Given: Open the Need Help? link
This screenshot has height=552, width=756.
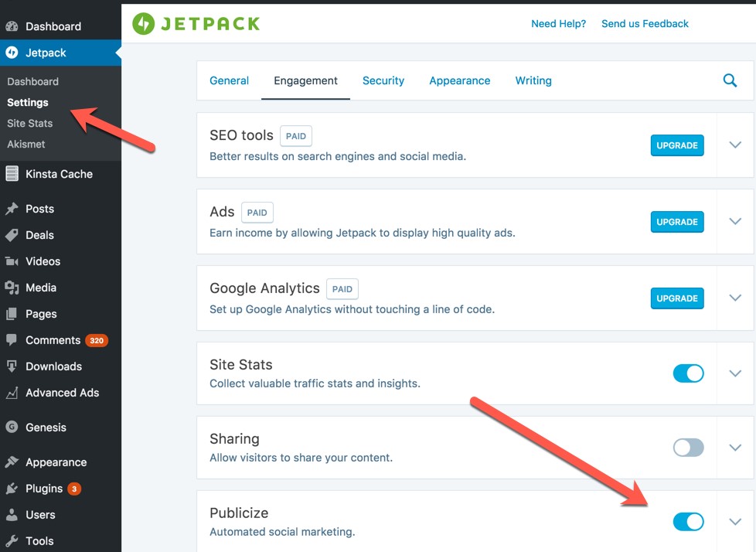Looking at the screenshot, I should [x=558, y=24].
